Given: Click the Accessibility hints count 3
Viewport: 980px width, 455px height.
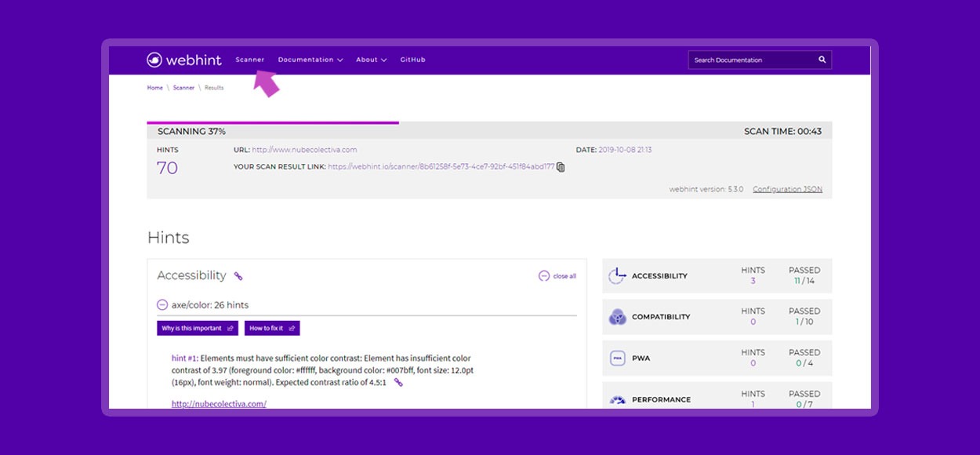Looking at the screenshot, I should click(753, 281).
